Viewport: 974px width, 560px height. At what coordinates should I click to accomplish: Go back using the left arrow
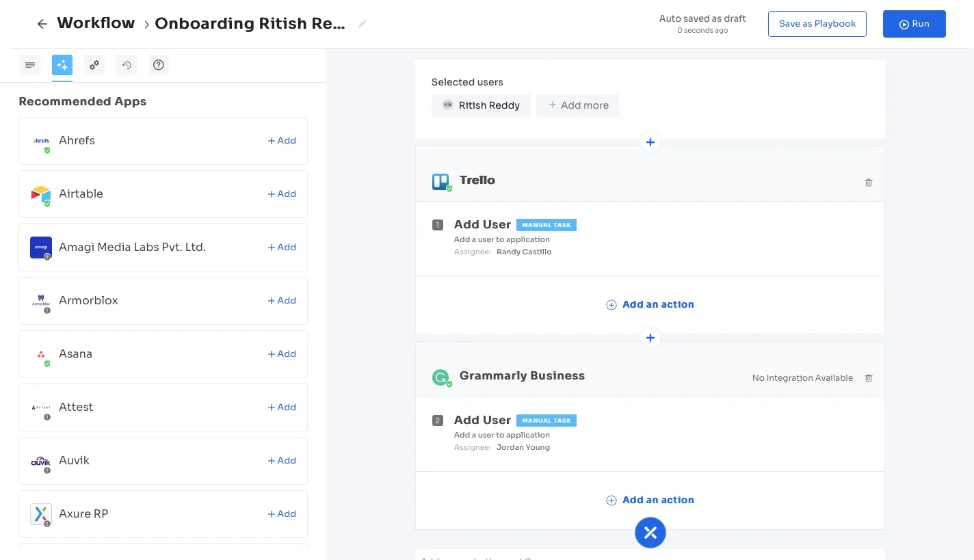coord(42,24)
